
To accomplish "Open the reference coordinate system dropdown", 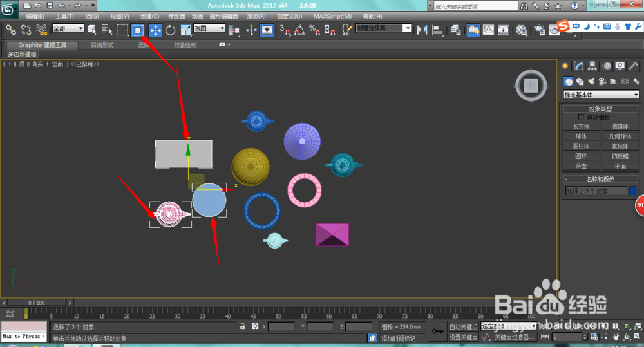I will (209, 28).
